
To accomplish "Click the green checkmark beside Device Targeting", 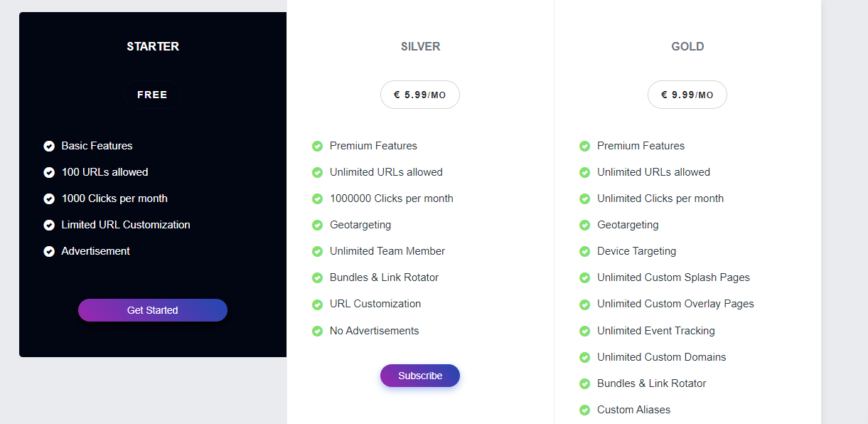I will pyautogui.click(x=584, y=251).
